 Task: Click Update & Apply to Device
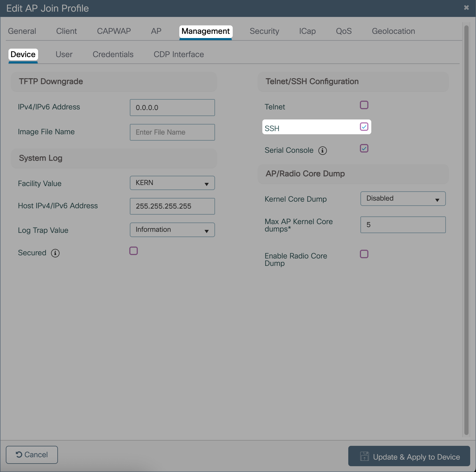pos(409,456)
